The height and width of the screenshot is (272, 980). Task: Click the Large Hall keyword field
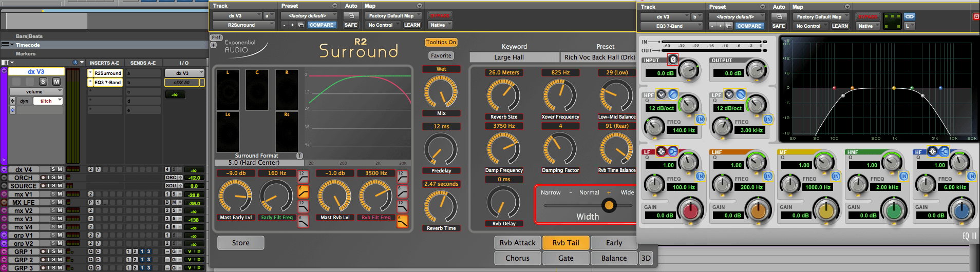click(514, 57)
